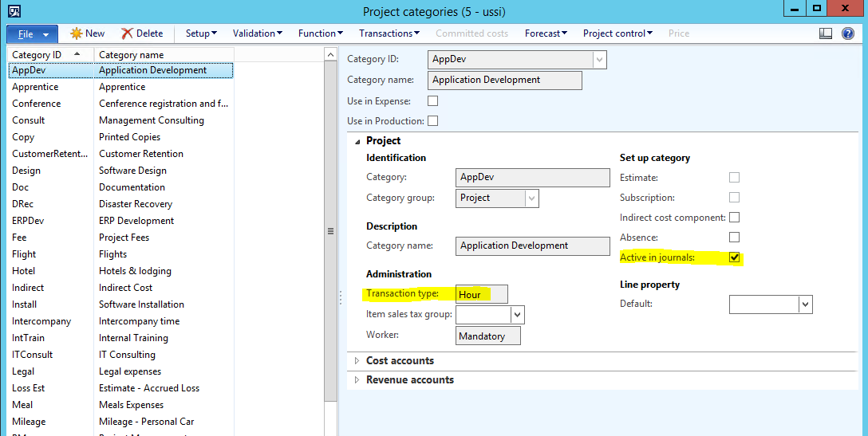Check the Indirect cost component box
The width and height of the screenshot is (868, 436).
(735, 218)
